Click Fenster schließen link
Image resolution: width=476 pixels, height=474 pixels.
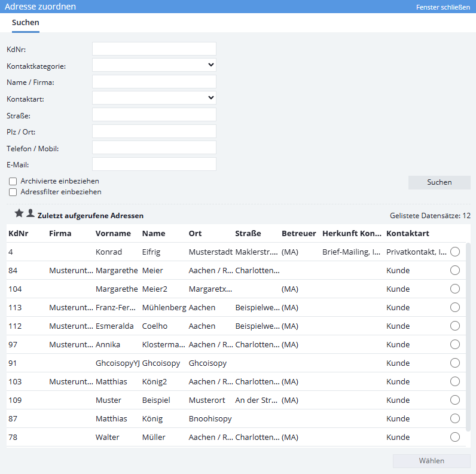click(443, 7)
